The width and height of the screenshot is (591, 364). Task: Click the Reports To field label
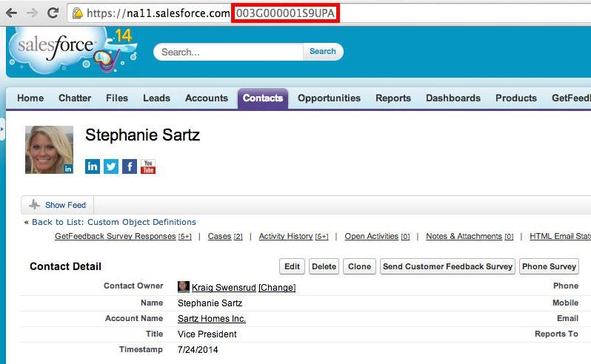point(556,334)
